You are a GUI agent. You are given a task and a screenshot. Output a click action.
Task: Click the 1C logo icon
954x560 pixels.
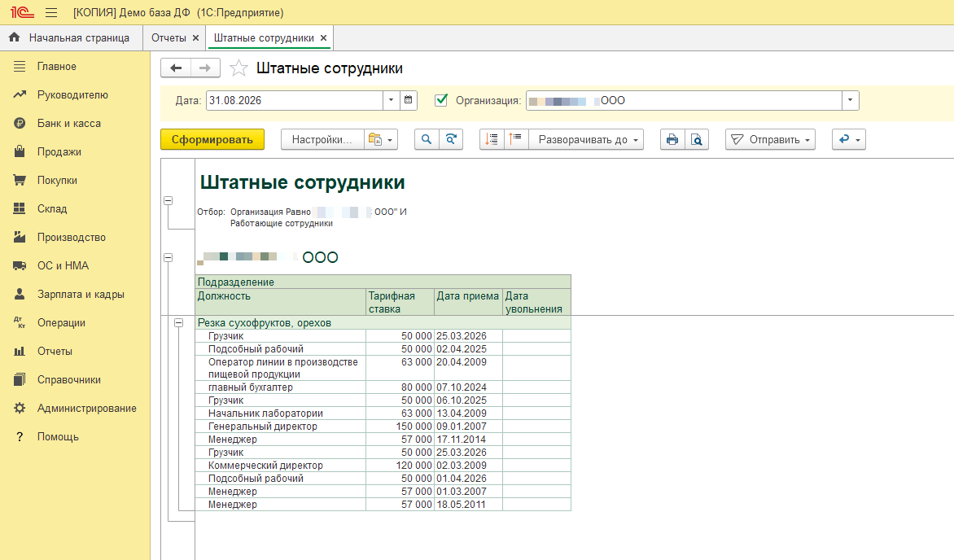22,12
